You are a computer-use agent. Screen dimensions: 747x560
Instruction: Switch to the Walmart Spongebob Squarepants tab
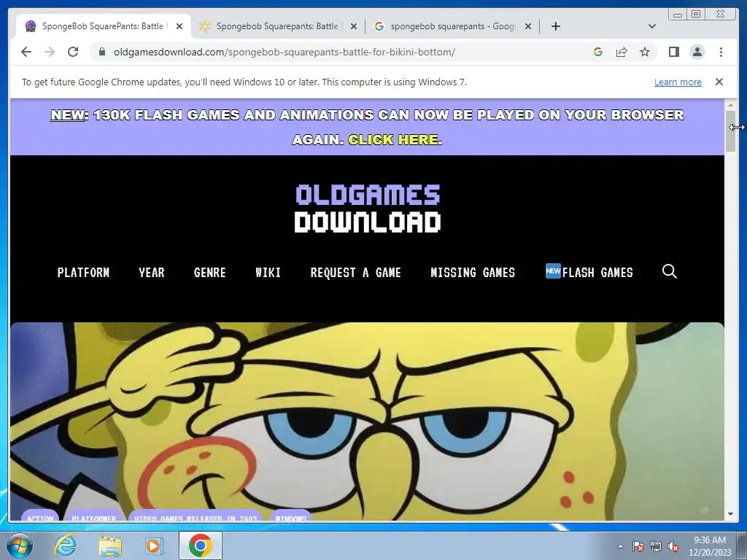tap(278, 26)
